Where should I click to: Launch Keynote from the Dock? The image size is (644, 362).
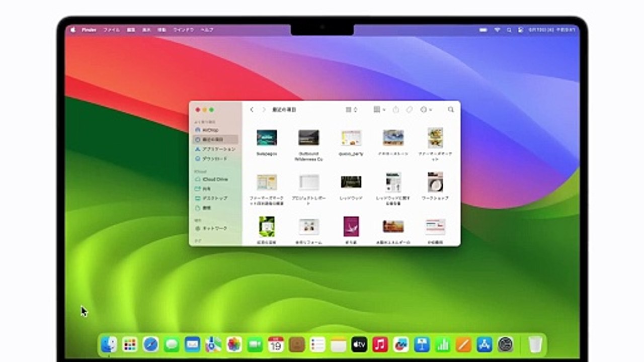[x=422, y=344]
